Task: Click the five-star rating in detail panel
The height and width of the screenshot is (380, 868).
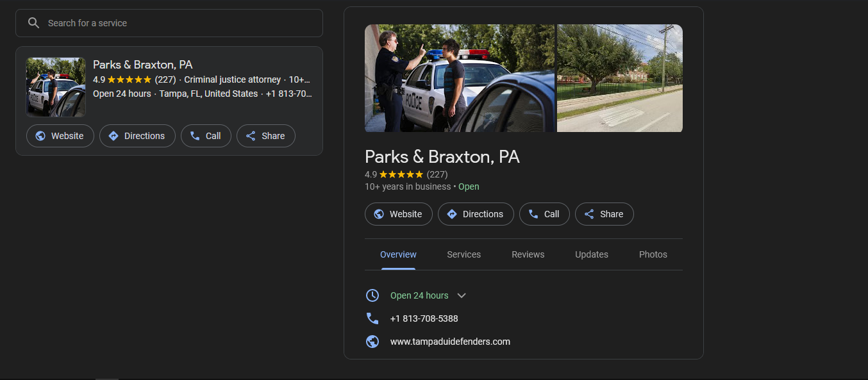Action: point(401,174)
